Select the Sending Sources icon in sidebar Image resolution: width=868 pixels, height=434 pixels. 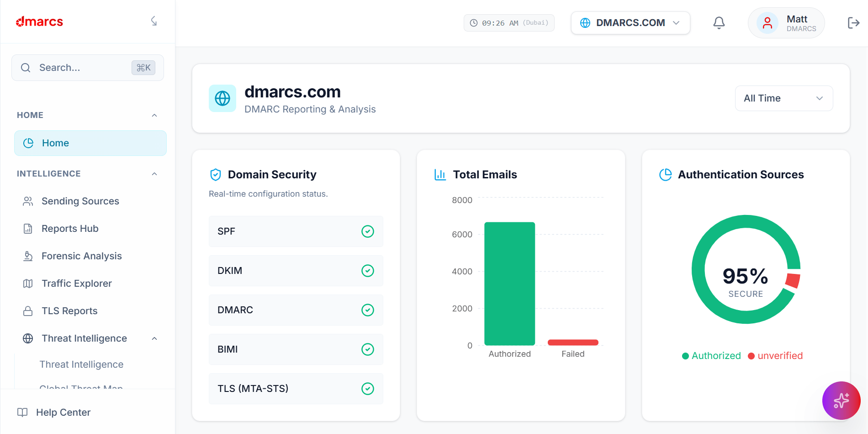click(28, 201)
